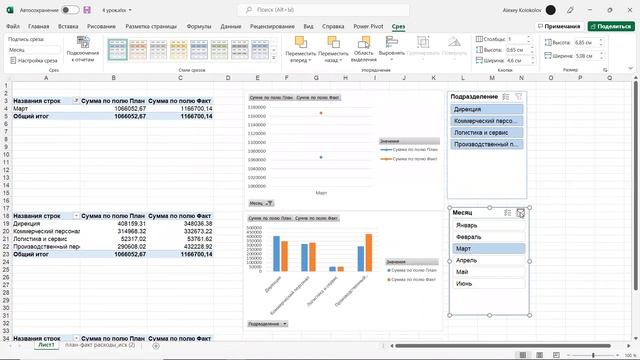This screenshot has height=360, width=640.
Task: Click the Месяц field button on line chart
Action: click(261, 203)
